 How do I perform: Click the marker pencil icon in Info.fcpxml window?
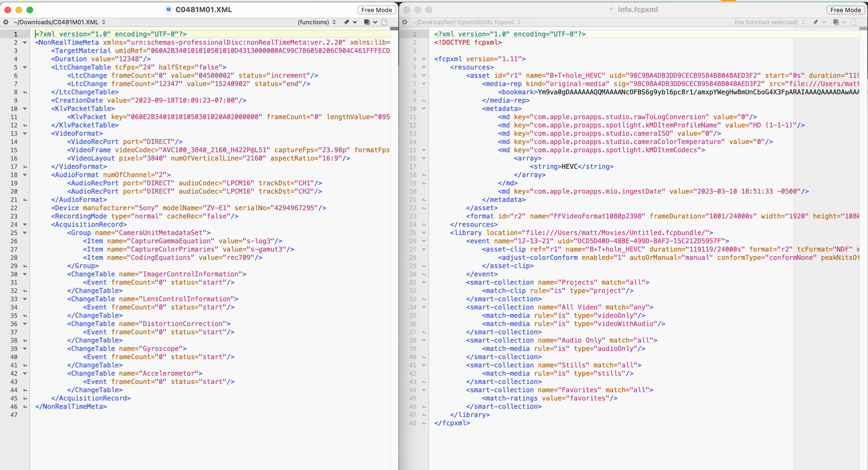[815, 22]
